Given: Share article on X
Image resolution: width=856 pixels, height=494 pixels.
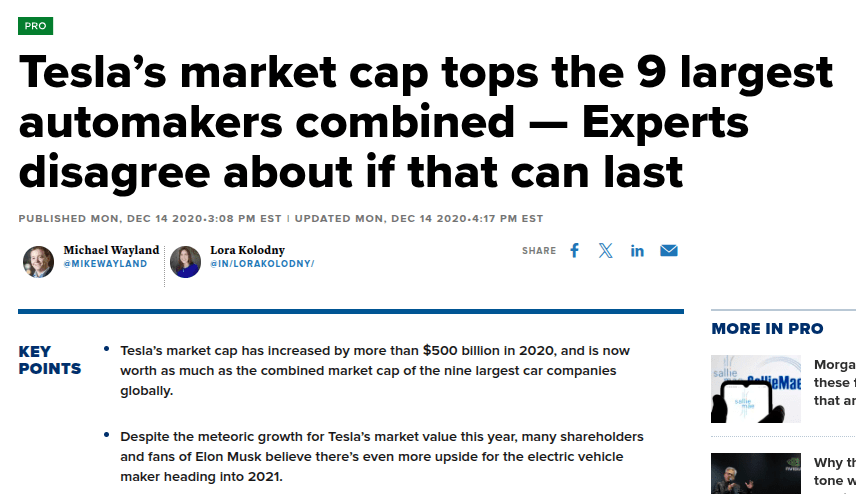Looking at the screenshot, I should pos(606,251).
